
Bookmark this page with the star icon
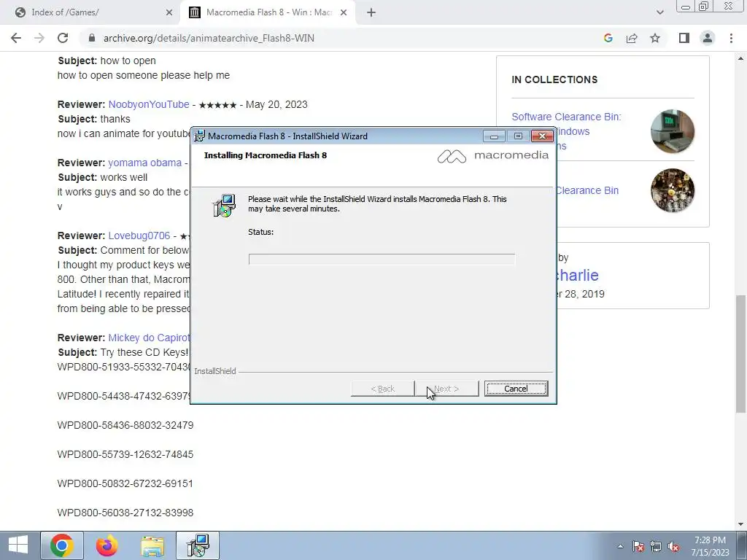coord(655,38)
